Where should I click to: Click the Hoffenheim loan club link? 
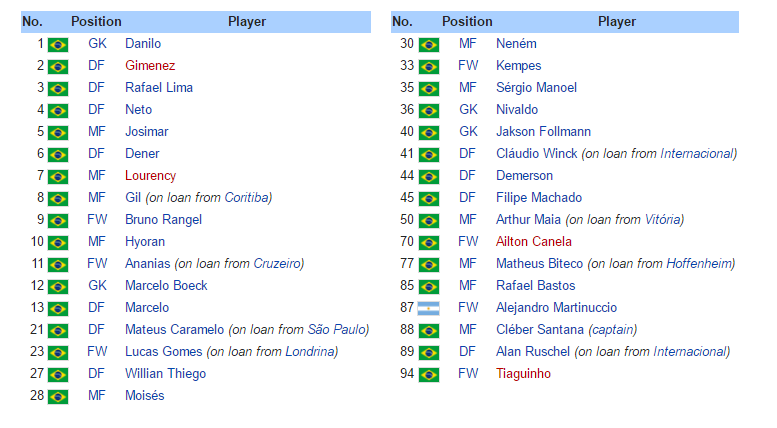coord(698,264)
